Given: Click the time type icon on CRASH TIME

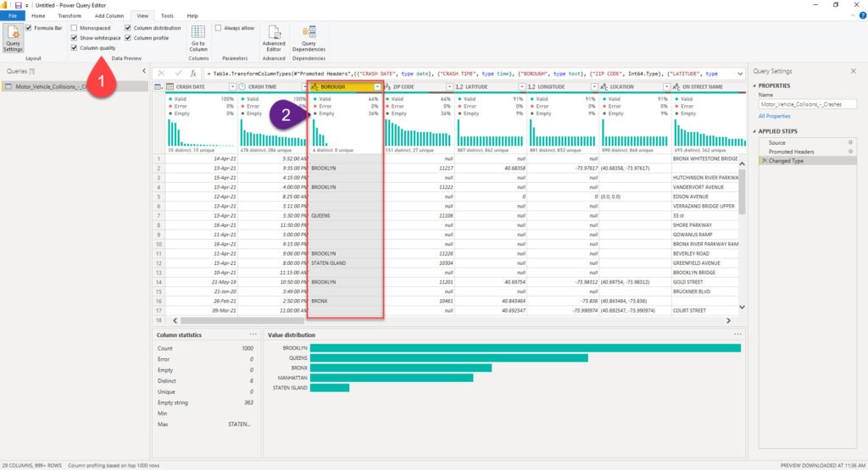Looking at the screenshot, I should [x=242, y=87].
